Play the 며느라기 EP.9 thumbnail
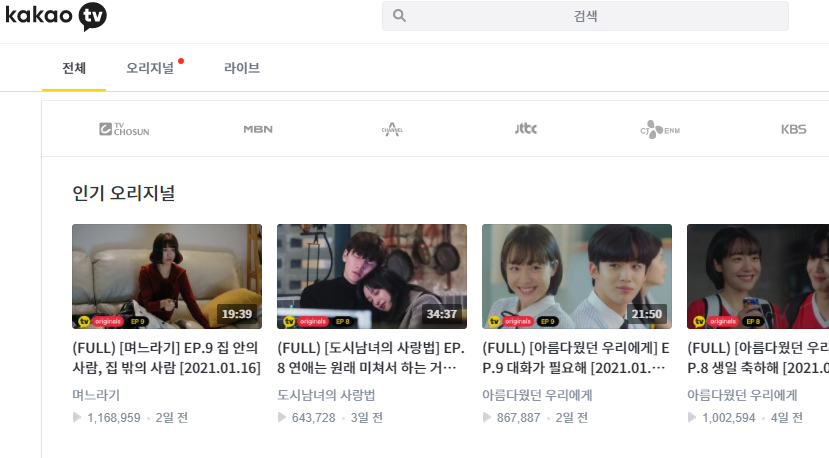The image size is (829, 458). pos(167,276)
